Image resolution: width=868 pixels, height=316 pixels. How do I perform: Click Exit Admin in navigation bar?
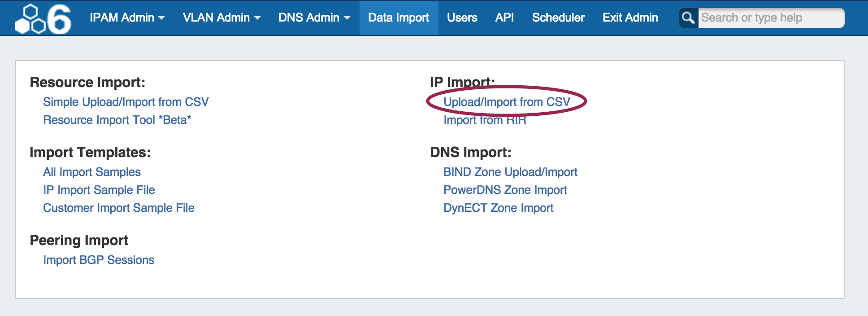630,18
